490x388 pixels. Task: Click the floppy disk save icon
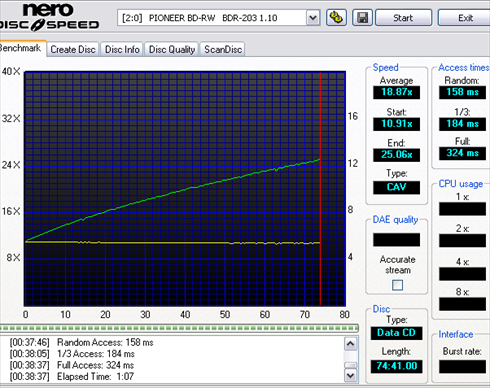point(362,18)
